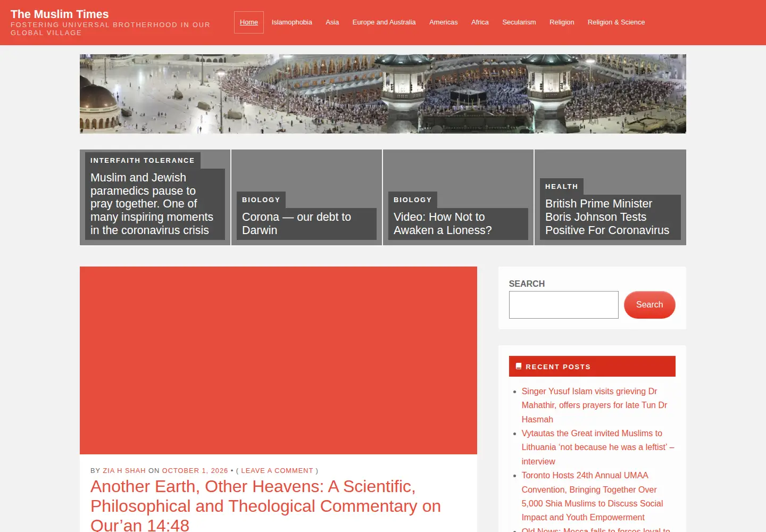Open Vytautas the Great invited Muslims post
This screenshot has height=532, width=766.
pos(598,447)
